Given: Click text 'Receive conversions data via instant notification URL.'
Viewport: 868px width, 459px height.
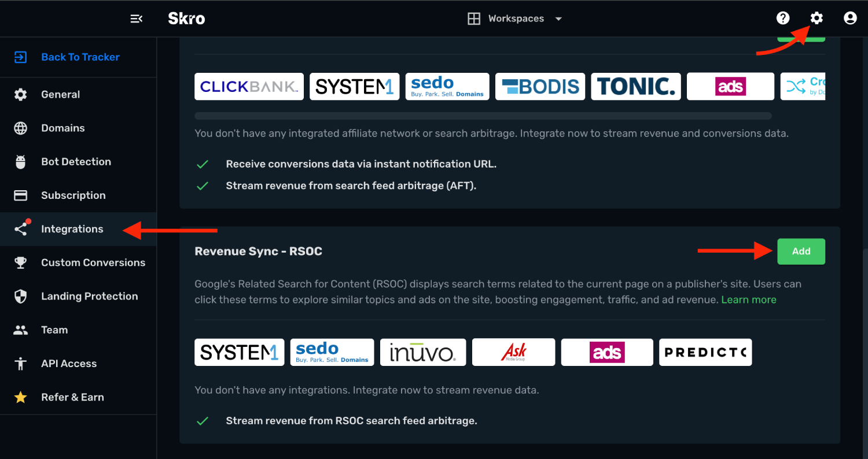Looking at the screenshot, I should (x=361, y=164).
